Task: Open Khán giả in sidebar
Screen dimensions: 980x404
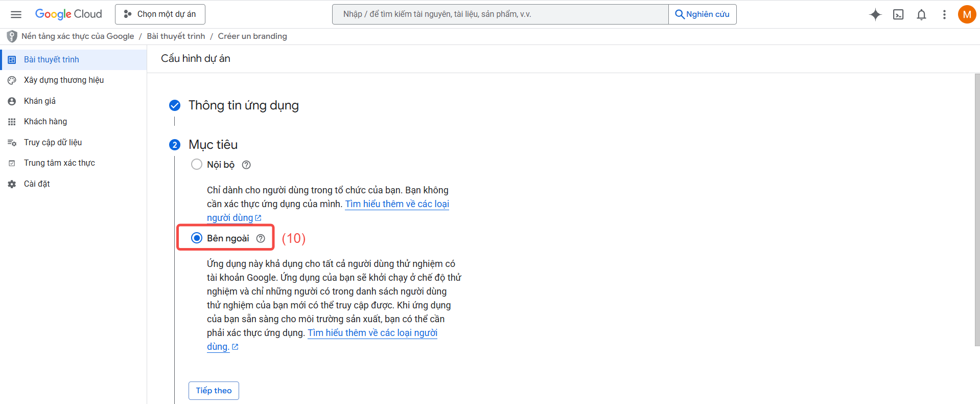Action: pos(73,101)
